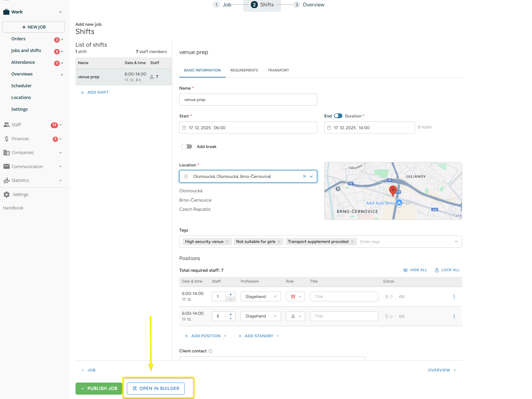Viewport: 532px width, 399px height.
Task: Click the Name input field
Action: (248, 100)
